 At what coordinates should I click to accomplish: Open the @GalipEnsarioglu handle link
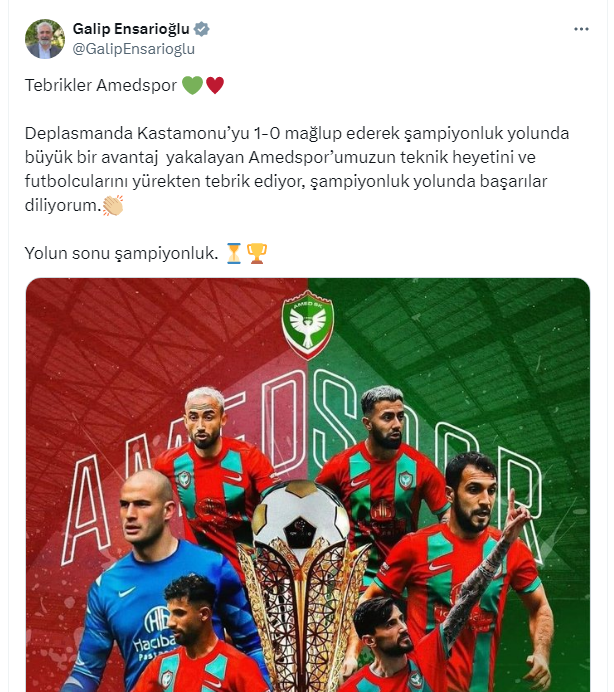(133, 49)
